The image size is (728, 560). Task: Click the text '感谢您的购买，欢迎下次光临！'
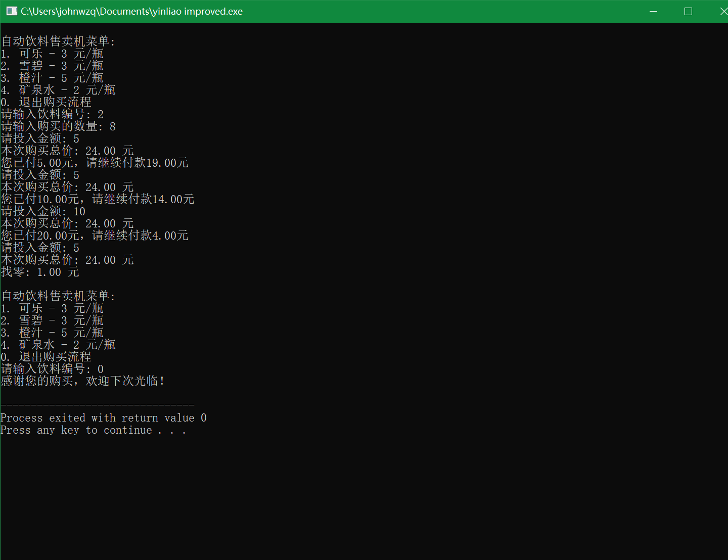[82, 381]
